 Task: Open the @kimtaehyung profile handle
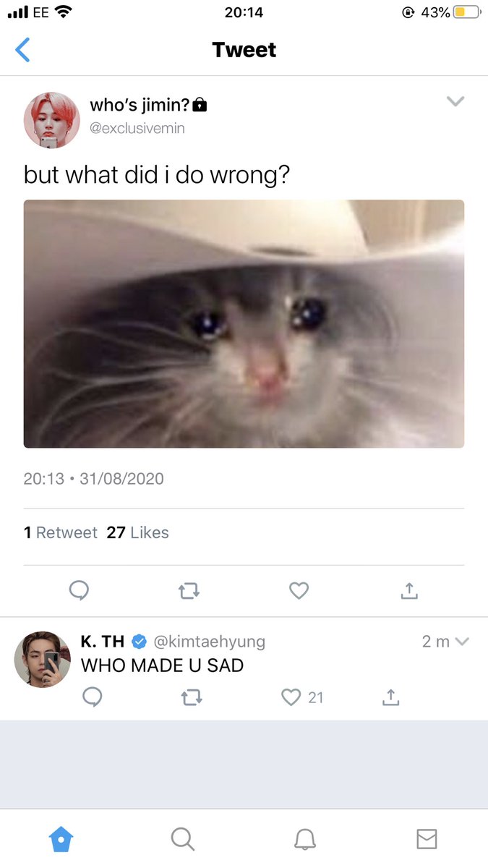pyautogui.click(x=210, y=642)
